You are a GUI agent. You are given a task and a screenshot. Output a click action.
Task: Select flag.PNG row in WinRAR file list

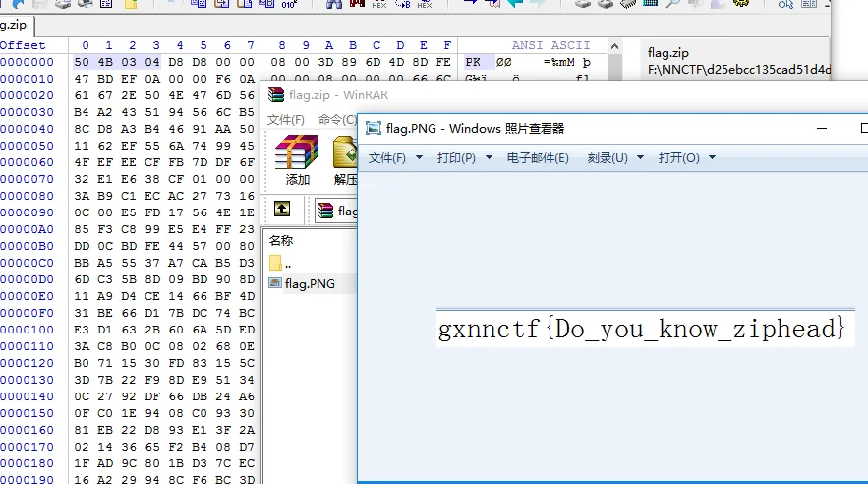coord(310,283)
